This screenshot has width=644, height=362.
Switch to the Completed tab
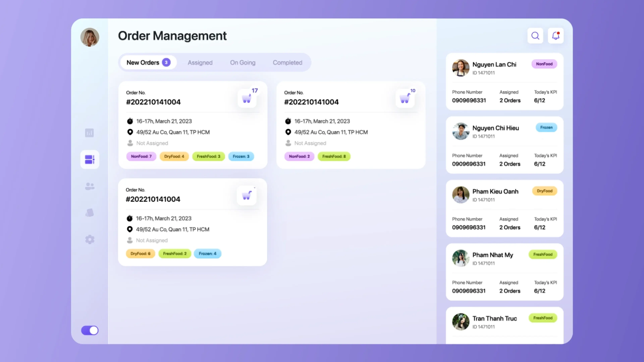pos(287,63)
